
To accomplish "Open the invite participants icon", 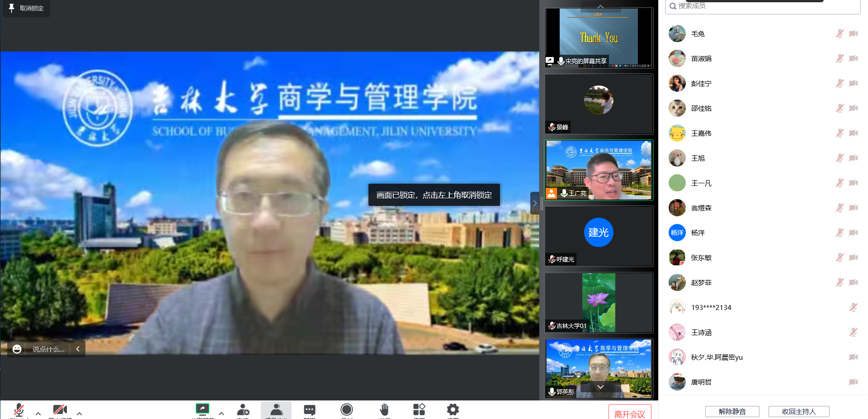I will pos(243,409).
